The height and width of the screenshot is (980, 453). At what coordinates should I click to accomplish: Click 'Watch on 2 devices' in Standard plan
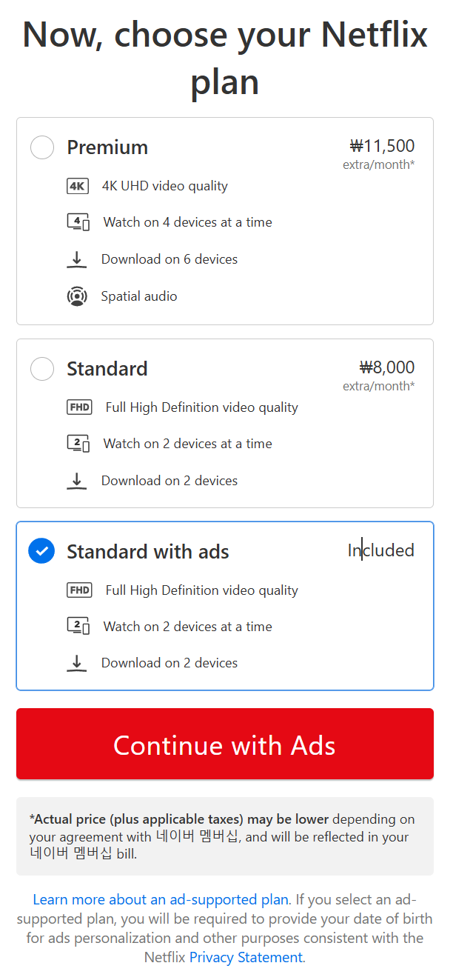pos(188,444)
